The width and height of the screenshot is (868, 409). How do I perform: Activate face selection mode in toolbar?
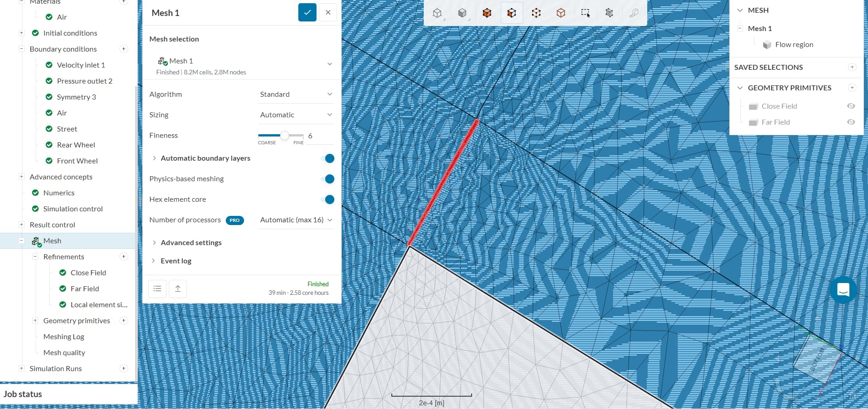click(x=511, y=13)
